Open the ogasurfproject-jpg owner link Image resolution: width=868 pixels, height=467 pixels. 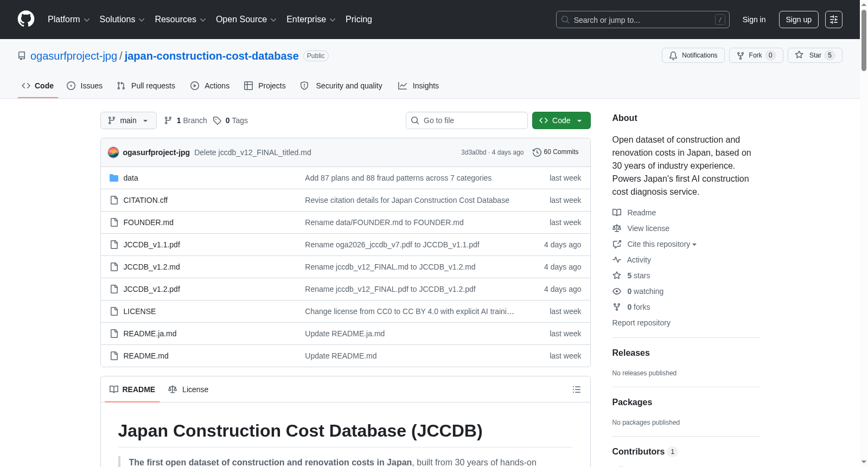pos(74,56)
